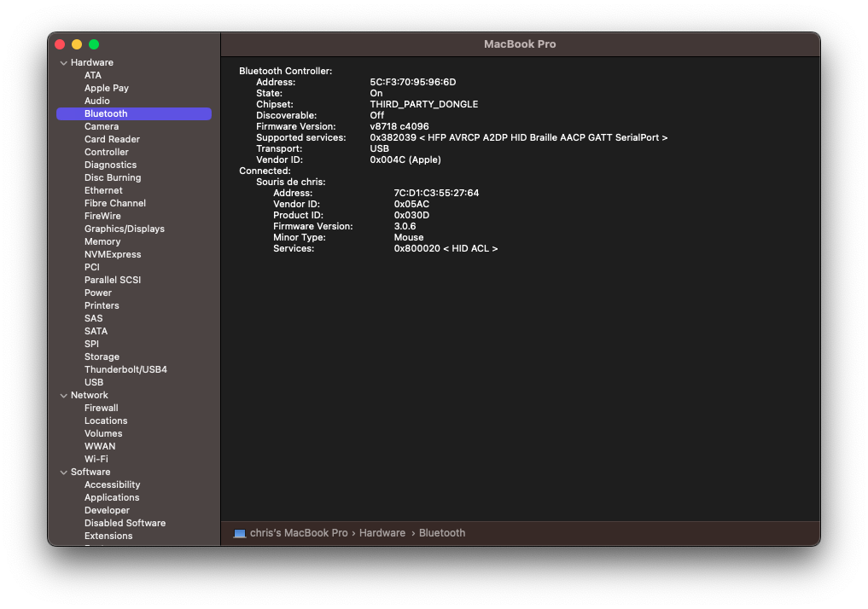Click the Minor Type Mouse value
This screenshot has width=868, height=609.
(409, 237)
